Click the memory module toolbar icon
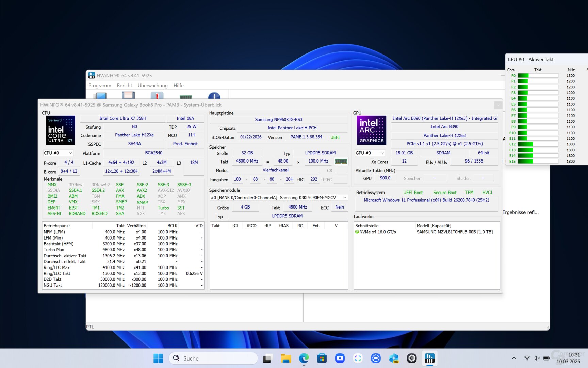The width and height of the screenshot is (588, 368). point(186,96)
